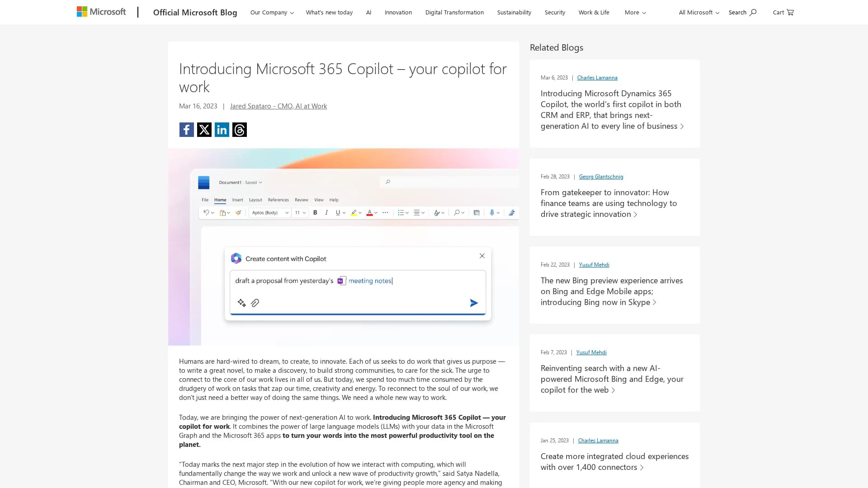Open Digital Transformation navigation item
The image size is (868, 488).
click(454, 12)
